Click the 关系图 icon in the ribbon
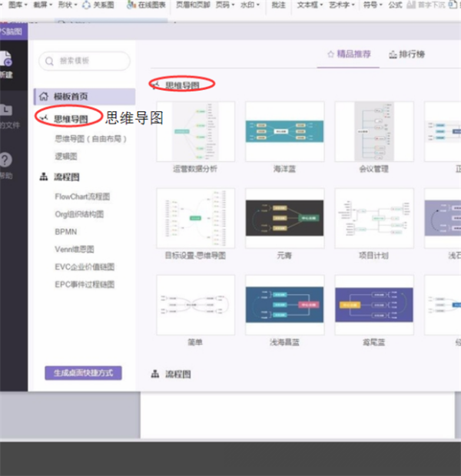The height and width of the screenshot is (476, 461). coord(86,5)
